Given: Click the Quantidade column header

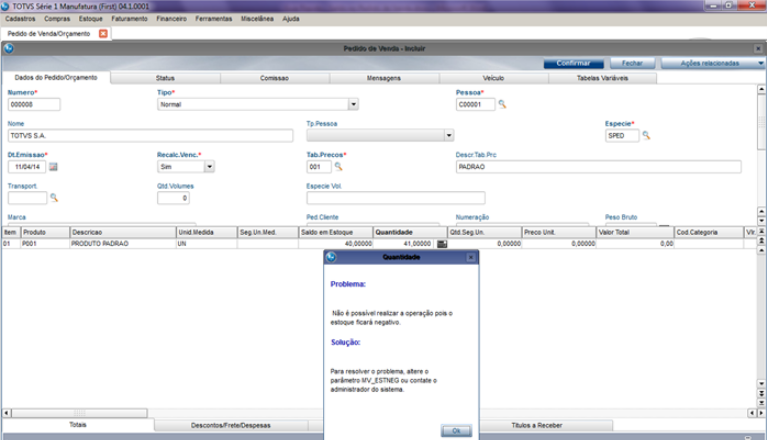Looking at the screenshot, I should (410, 232).
